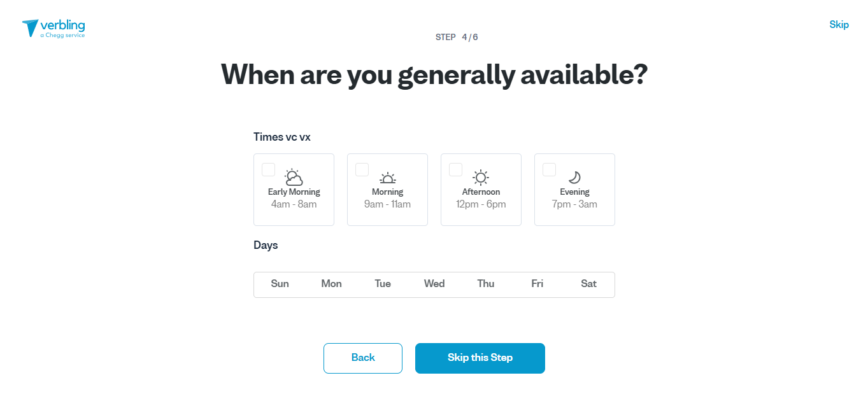The image size is (868, 401).
Task: Select the Afternoon time slot card
Action: coord(481,189)
